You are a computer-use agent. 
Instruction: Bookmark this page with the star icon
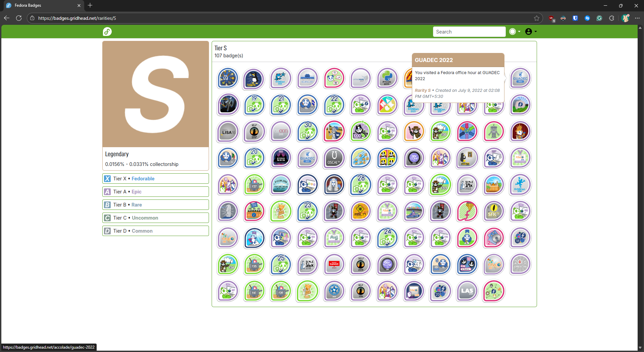pyautogui.click(x=537, y=18)
